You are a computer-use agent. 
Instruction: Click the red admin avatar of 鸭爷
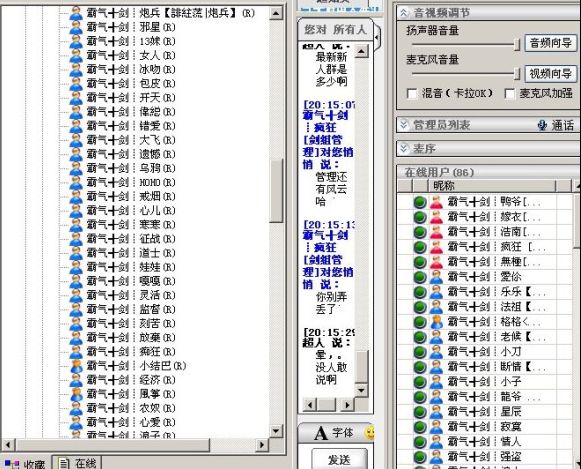[x=436, y=202]
